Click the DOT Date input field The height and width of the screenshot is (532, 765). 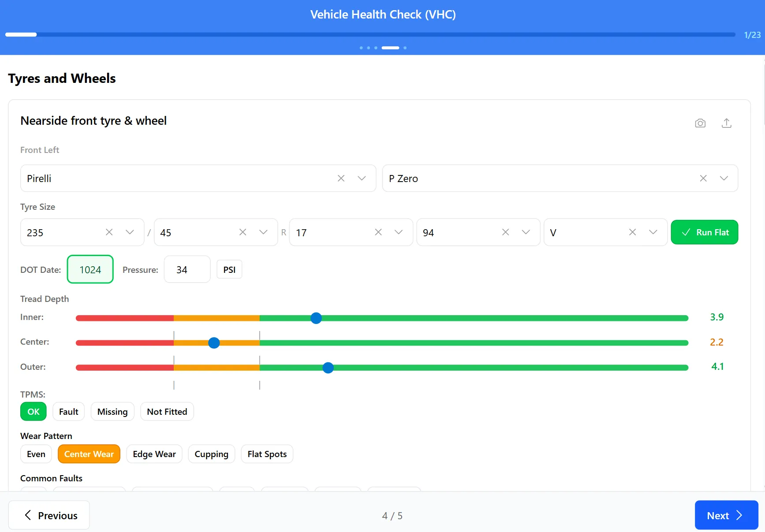90,270
